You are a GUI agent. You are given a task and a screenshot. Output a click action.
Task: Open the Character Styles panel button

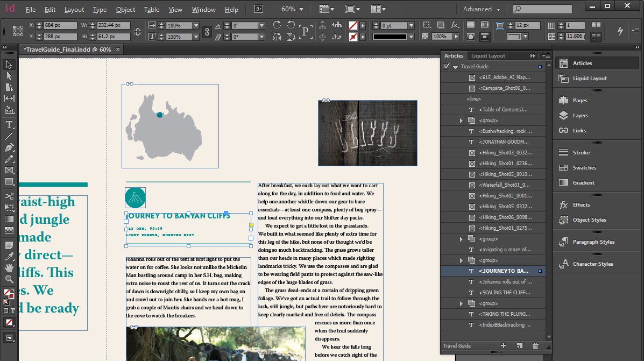tap(592, 264)
